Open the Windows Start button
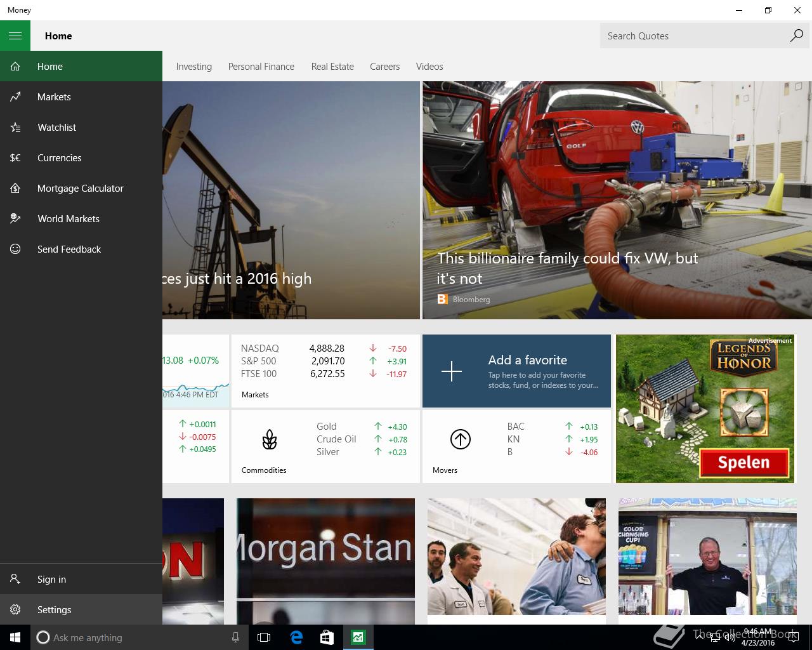This screenshot has height=650, width=812. (15, 637)
